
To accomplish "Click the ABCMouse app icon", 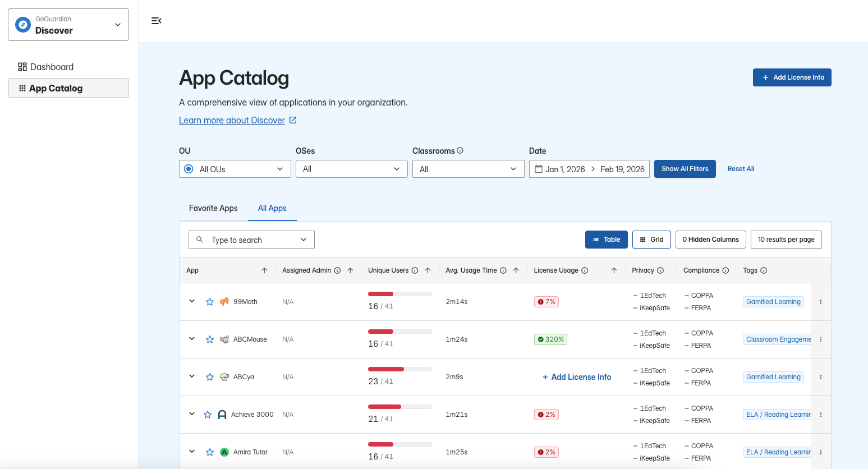I will click(x=224, y=339).
